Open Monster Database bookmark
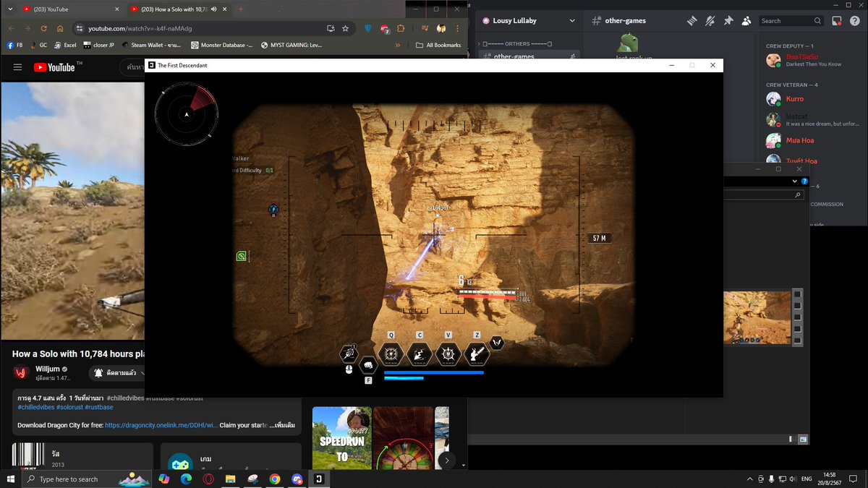This screenshot has height=488, width=868. (x=222, y=45)
